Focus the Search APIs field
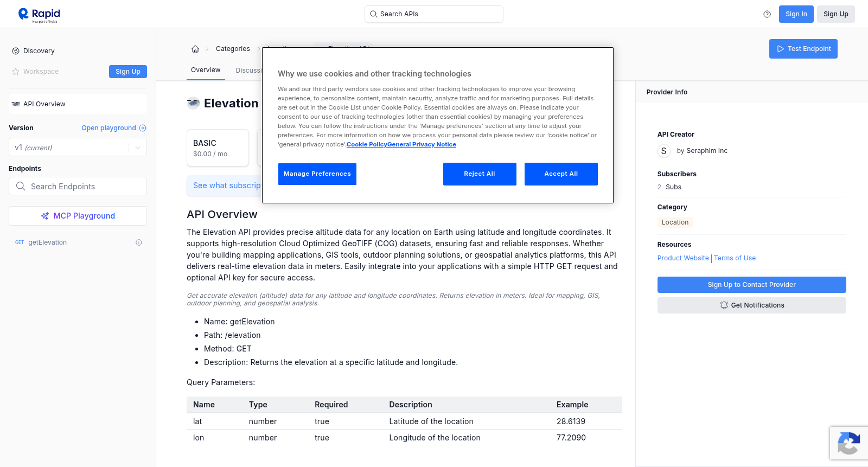Image resolution: width=868 pixels, height=467 pixels. coord(434,14)
